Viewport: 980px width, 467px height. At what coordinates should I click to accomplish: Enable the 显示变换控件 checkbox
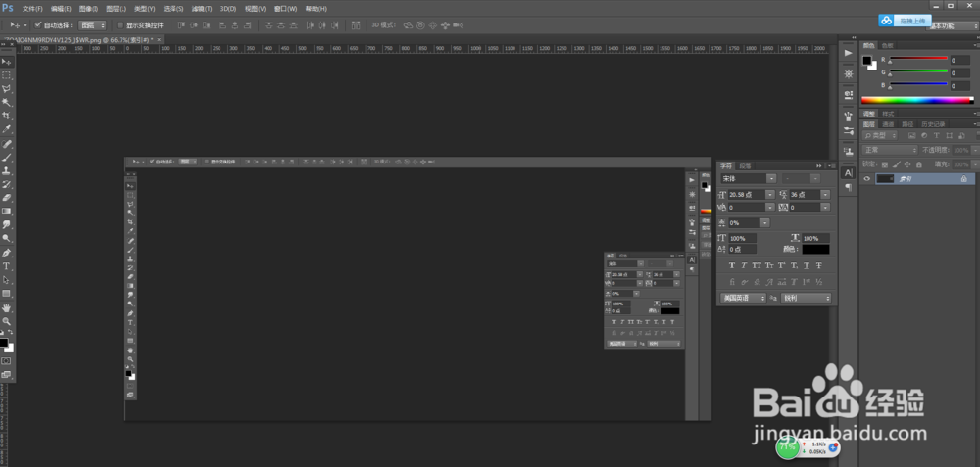121,25
